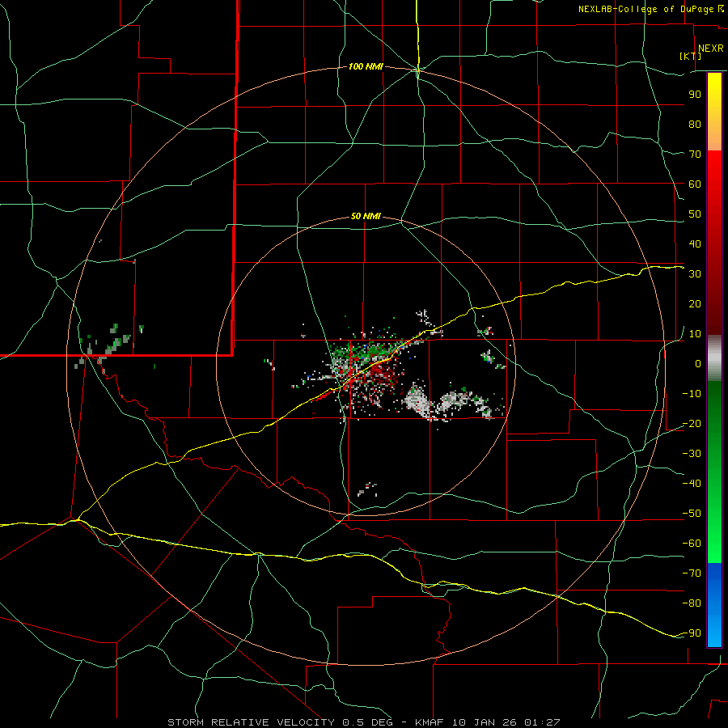Pick the blue band at color bar bottom
Screen dimensions: 728x728
click(x=714, y=605)
